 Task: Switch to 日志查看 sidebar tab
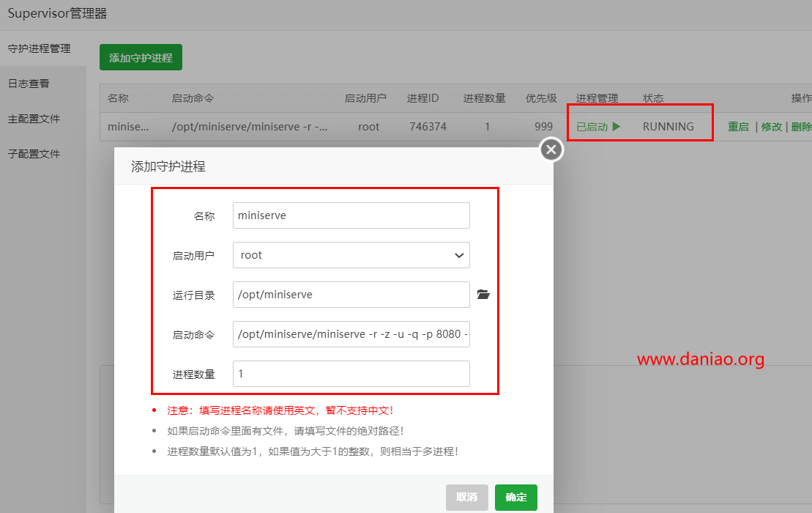(29, 84)
